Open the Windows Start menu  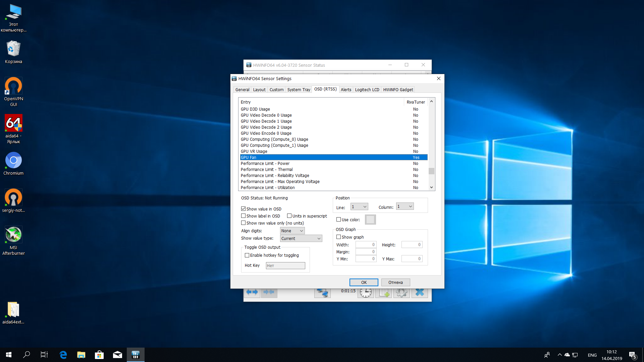click(9, 355)
